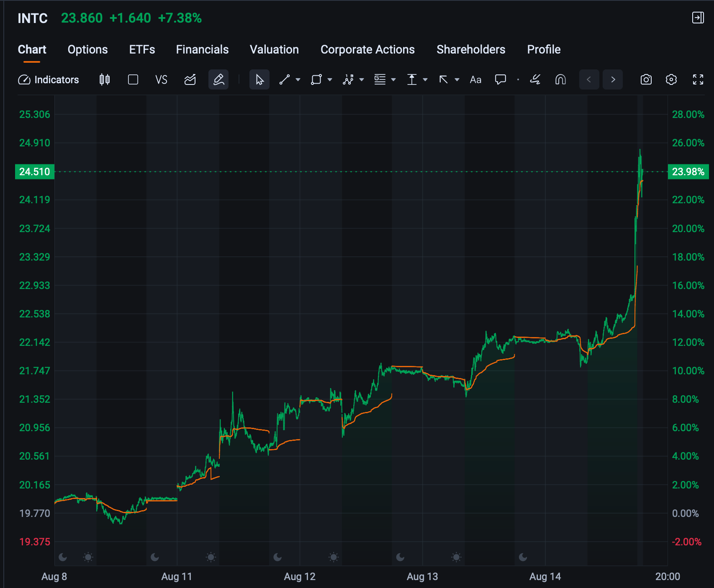This screenshot has width=714, height=588.
Task: Open the ETFs tab
Action: [x=142, y=49]
